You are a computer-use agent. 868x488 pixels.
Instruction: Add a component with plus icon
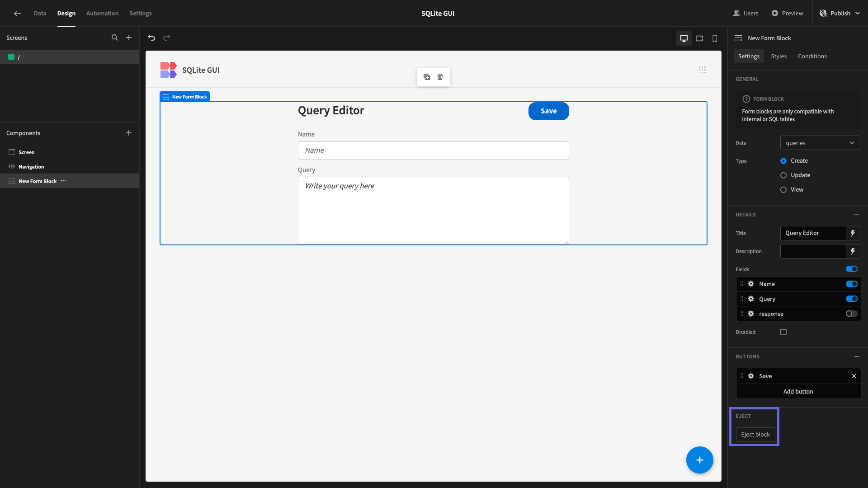tap(129, 133)
